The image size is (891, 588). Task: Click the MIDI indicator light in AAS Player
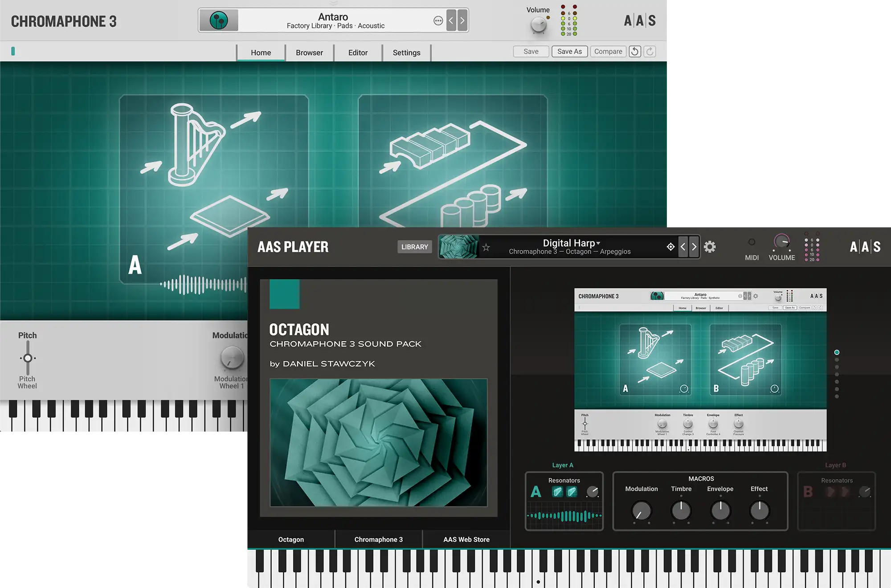coord(752,242)
